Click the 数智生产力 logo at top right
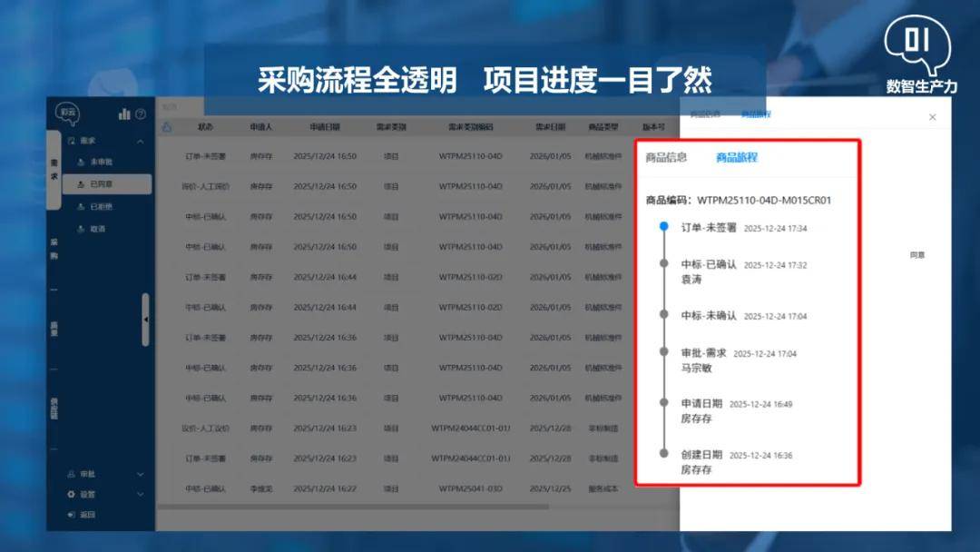The image size is (980, 552). point(920,56)
